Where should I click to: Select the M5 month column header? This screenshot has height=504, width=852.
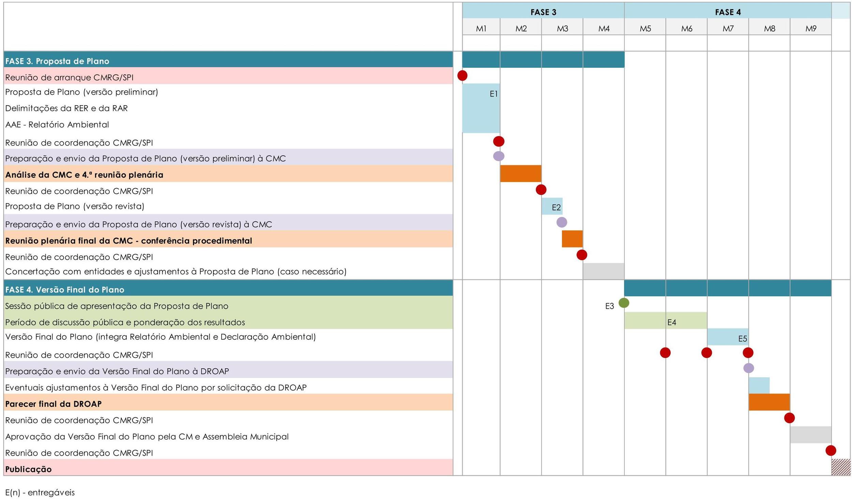[645, 28]
